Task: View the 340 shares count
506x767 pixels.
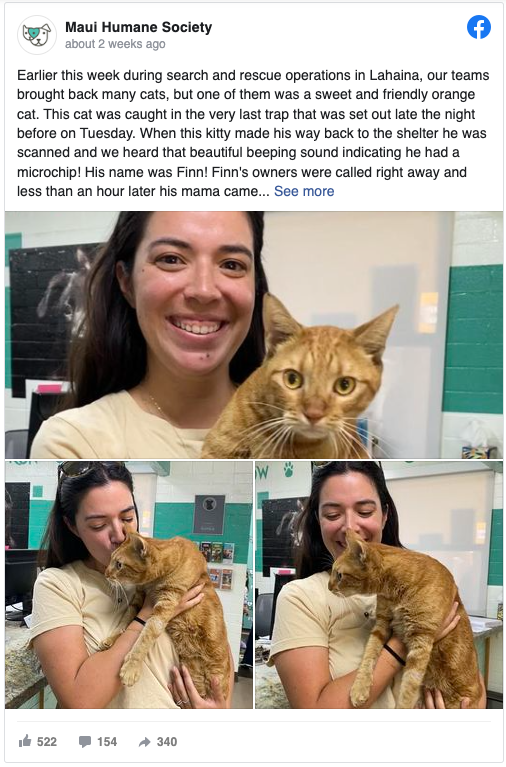Action: pyautogui.click(x=167, y=742)
